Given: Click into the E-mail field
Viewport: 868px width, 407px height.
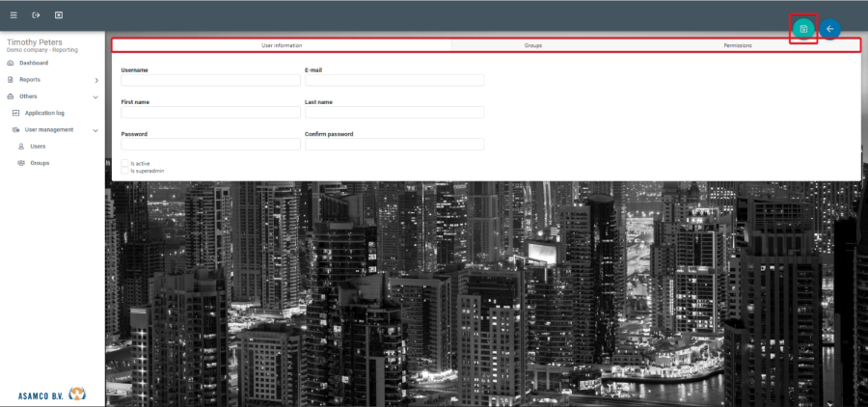Looking at the screenshot, I should 394,80.
